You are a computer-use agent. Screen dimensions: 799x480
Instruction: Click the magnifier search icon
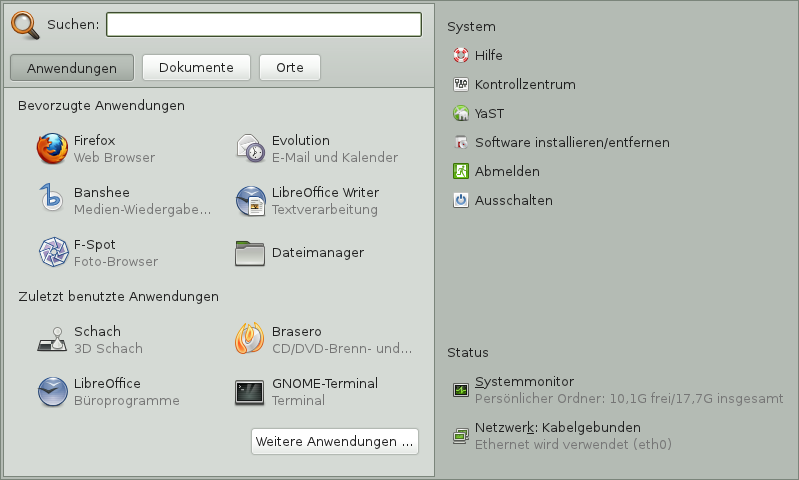point(25,25)
